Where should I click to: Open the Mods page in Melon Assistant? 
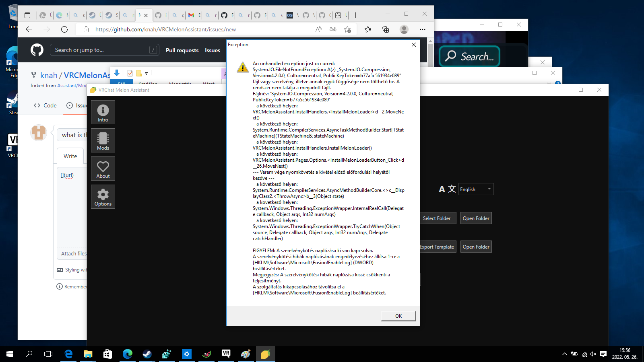tap(103, 140)
